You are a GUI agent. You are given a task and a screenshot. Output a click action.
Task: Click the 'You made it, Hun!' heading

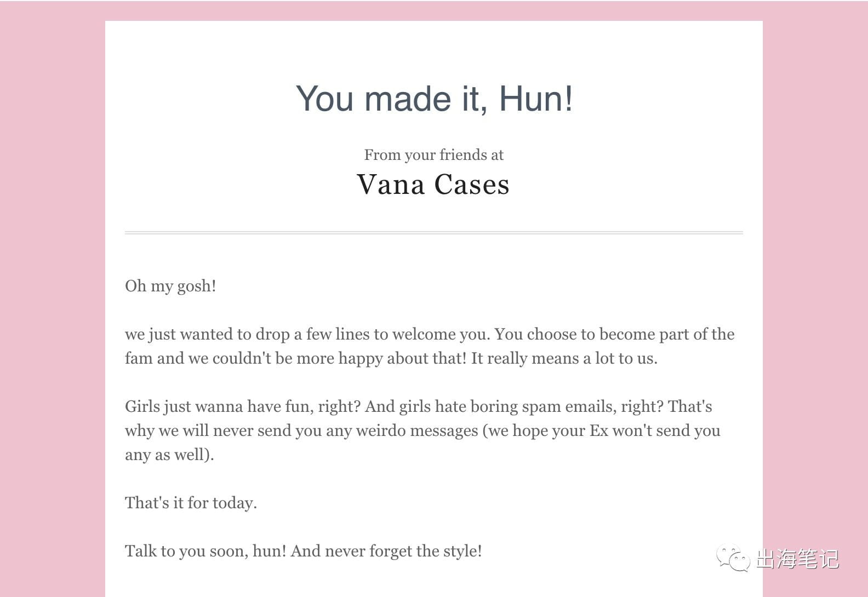[434, 99]
